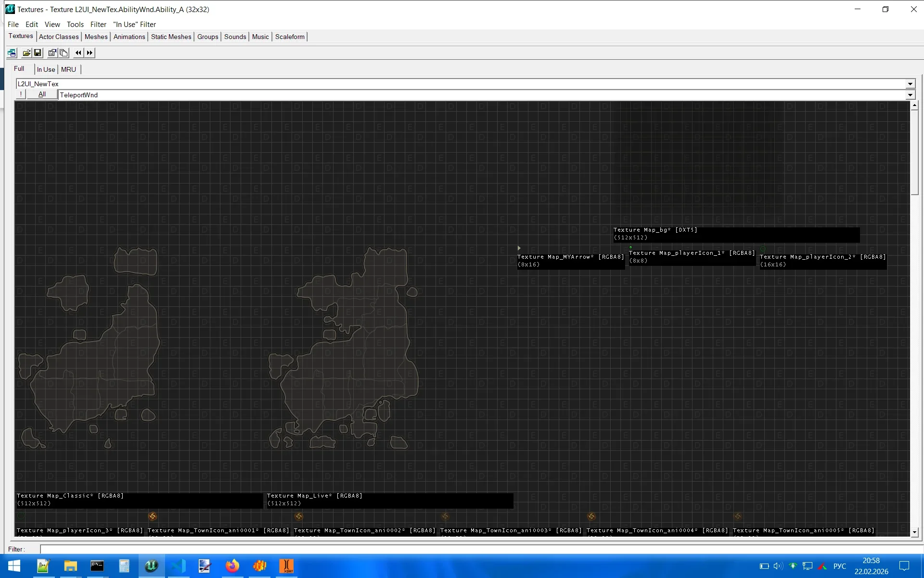Click the All groups button
Image resolution: width=924 pixels, height=578 pixels.
pyautogui.click(x=42, y=94)
